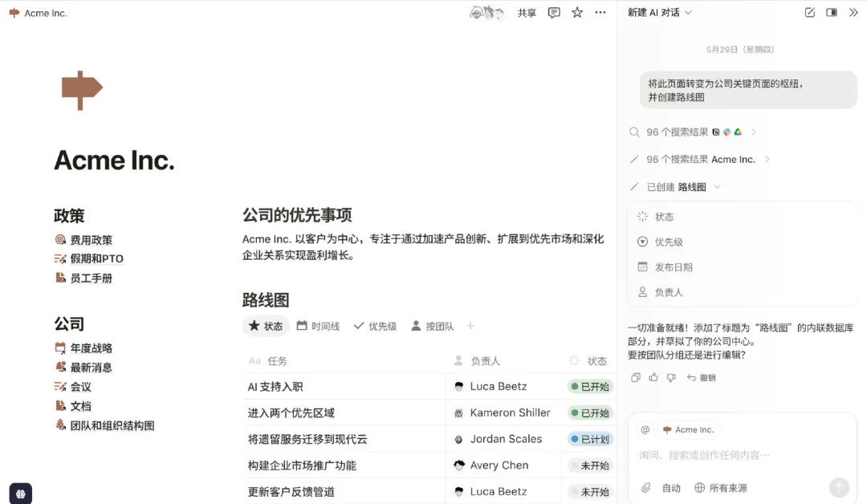Change 未开始 status for Avery Chen row

(590, 465)
